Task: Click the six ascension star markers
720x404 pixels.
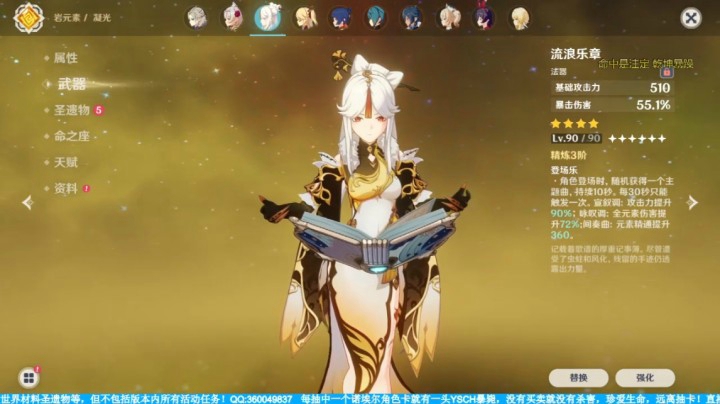Action: click(x=637, y=139)
